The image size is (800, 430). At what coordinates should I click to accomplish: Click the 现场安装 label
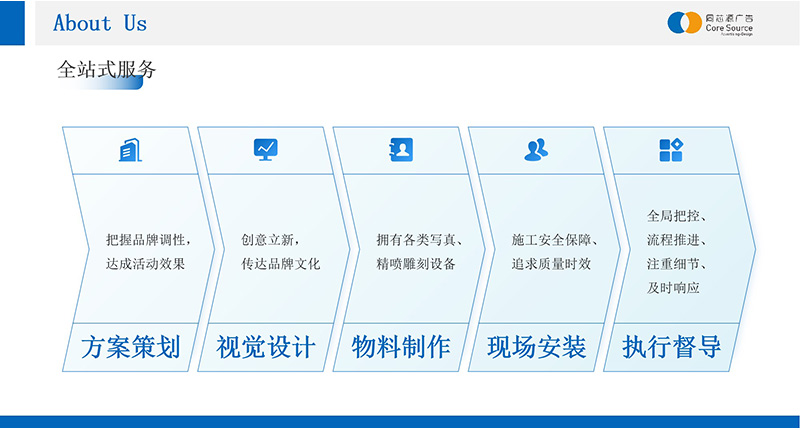(536, 347)
